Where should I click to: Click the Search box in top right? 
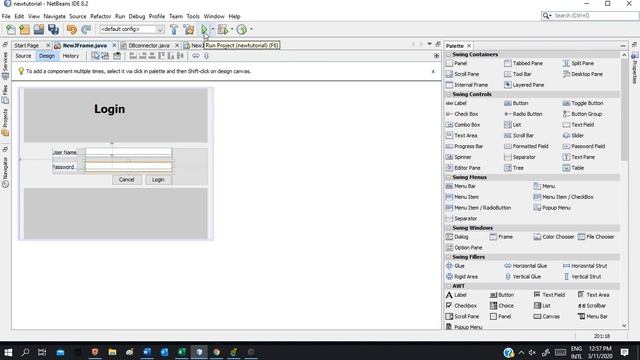pyautogui.click(x=590, y=16)
